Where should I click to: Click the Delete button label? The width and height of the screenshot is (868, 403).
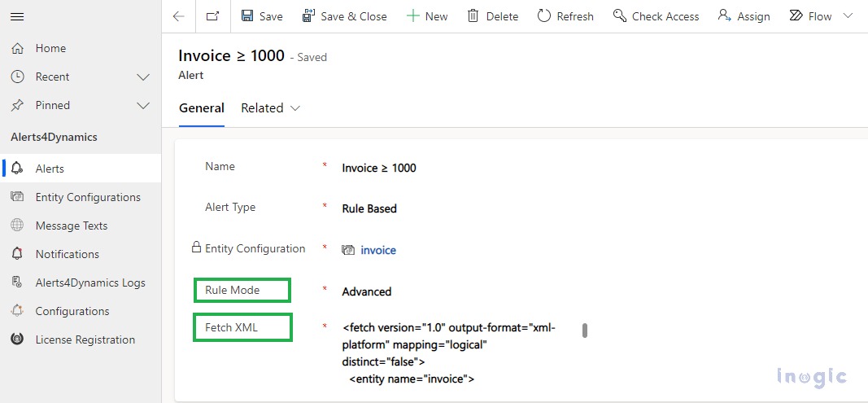tap(502, 16)
